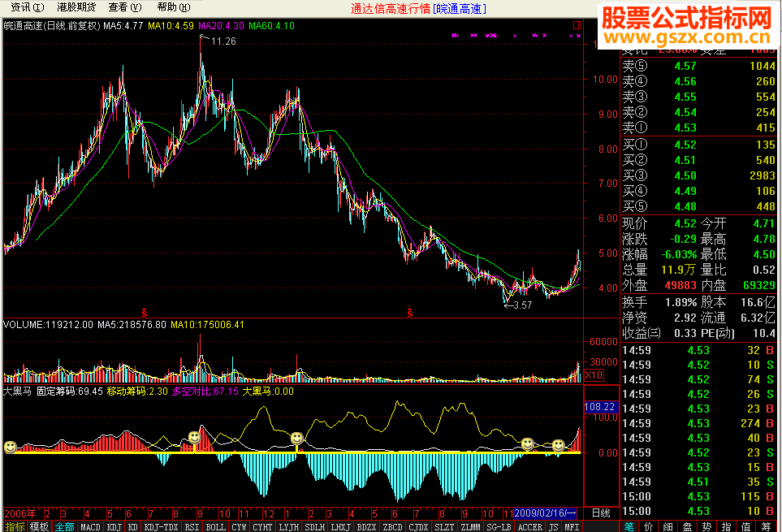Select the ZLMM indicator tab
This screenshot has width=782, height=532.
point(470,526)
